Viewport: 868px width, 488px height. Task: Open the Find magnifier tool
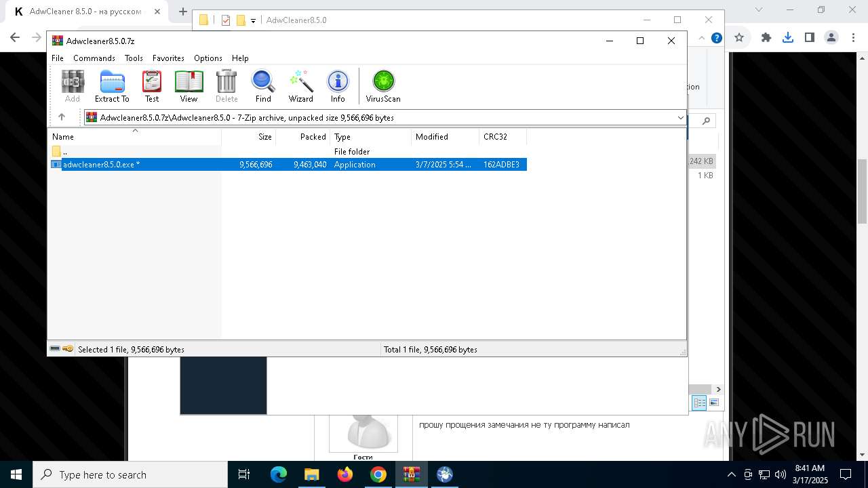[263, 86]
